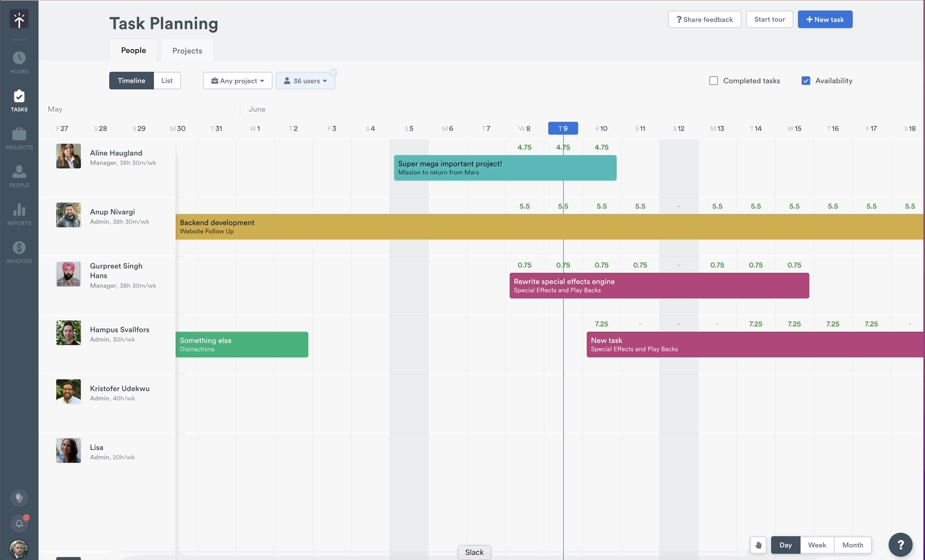The image size is (925, 560).
Task: View Reports via the sidebar icon
Action: click(x=19, y=213)
